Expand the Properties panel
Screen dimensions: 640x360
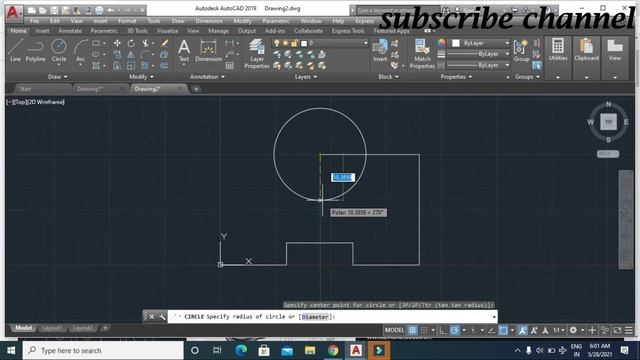(x=456, y=77)
